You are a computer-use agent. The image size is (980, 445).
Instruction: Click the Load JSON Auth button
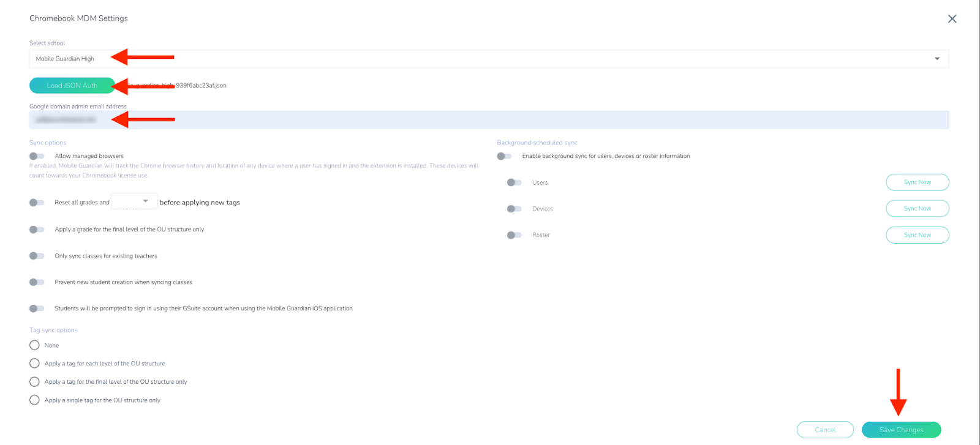[72, 86]
